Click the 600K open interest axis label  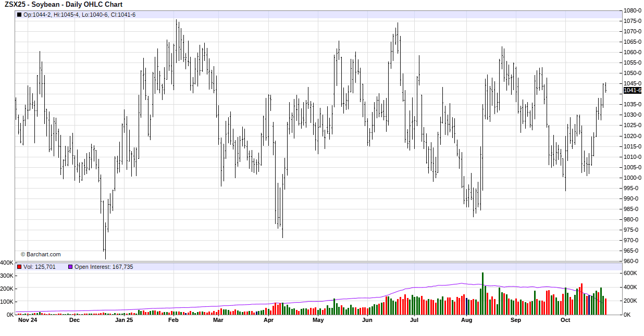630,273
